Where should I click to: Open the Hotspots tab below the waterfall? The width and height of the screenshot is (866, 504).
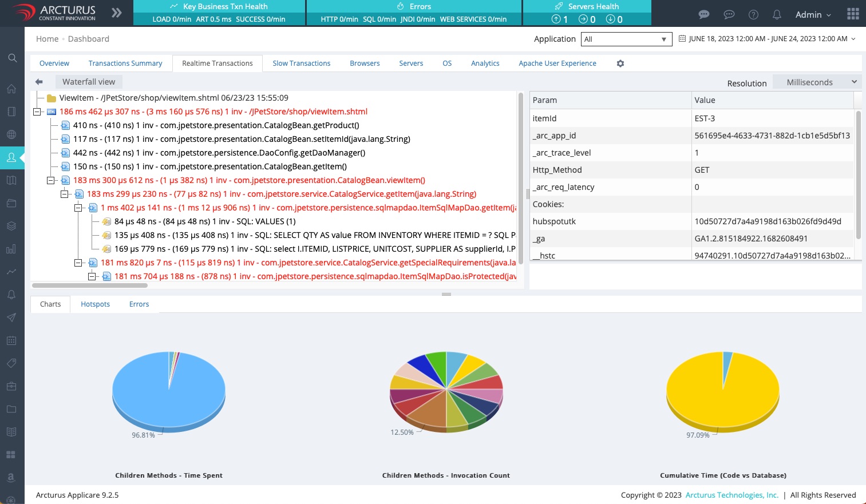pyautogui.click(x=95, y=304)
